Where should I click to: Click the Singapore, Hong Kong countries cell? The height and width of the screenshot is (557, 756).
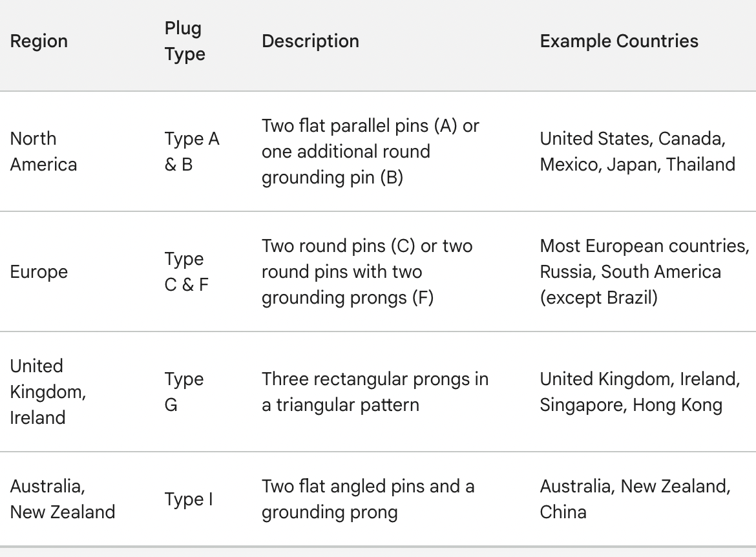point(640,392)
